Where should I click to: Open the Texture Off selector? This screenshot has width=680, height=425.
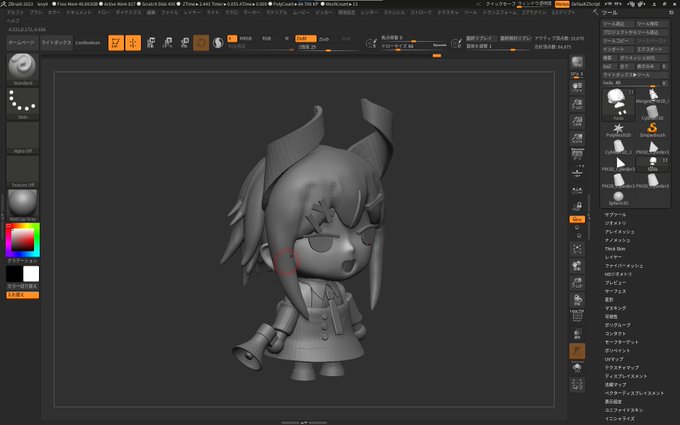[23, 171]
